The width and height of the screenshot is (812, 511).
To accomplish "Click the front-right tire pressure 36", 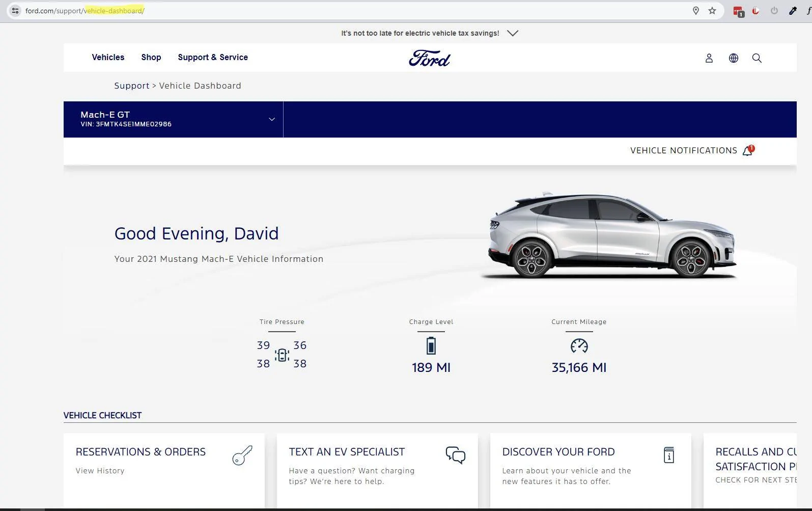I will 300,345.
